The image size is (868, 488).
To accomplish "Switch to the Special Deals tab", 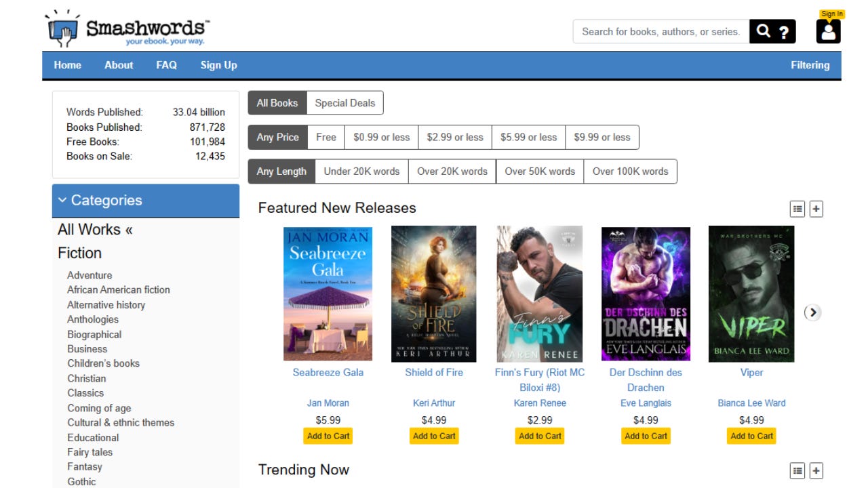I will [x=344, y=102].
